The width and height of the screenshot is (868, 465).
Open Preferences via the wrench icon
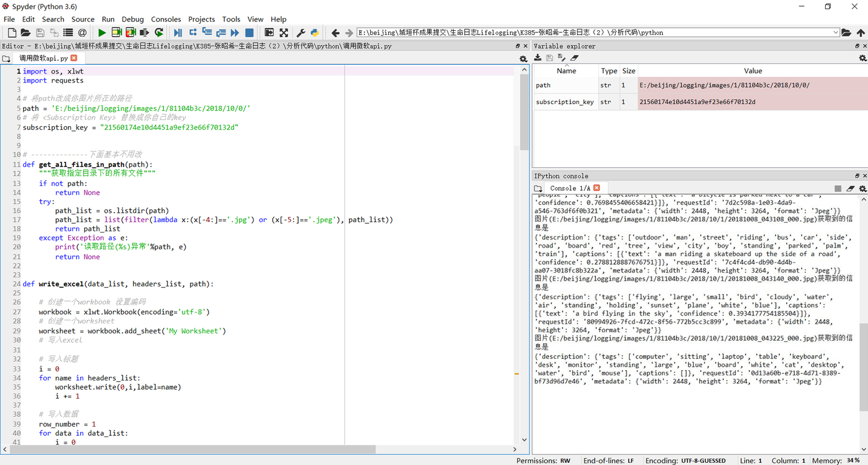point(301,33)
